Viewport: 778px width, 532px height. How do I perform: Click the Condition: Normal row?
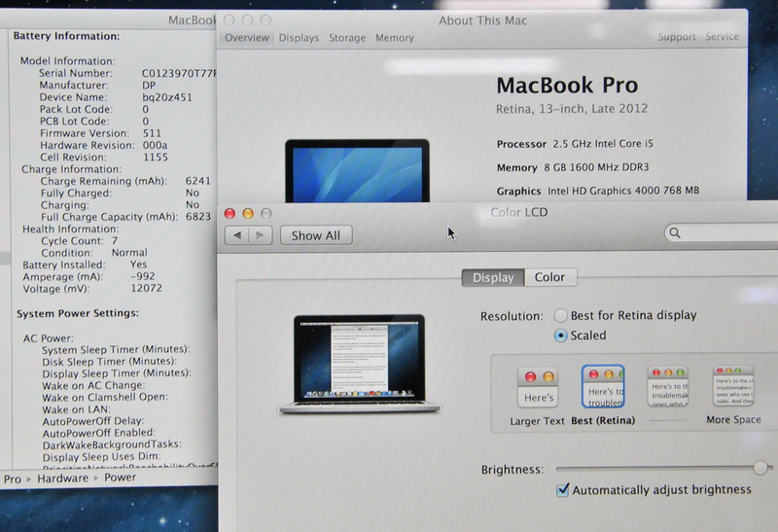94,253
